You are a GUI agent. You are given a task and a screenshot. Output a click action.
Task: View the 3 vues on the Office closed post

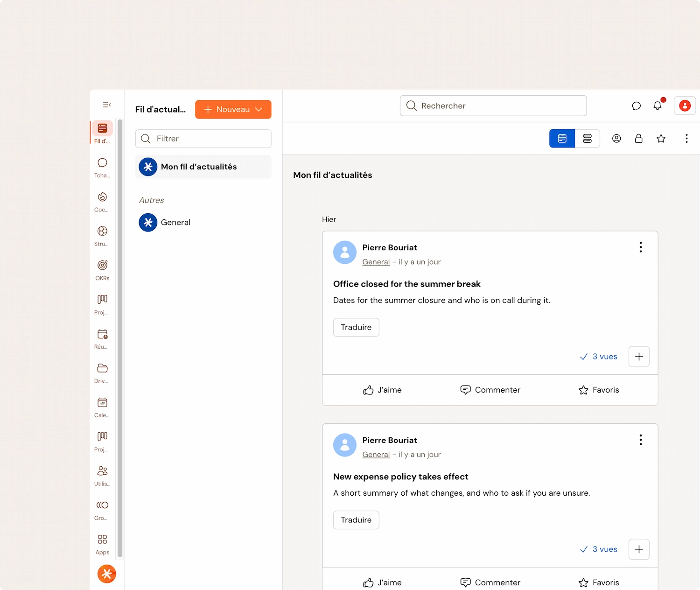599,357
